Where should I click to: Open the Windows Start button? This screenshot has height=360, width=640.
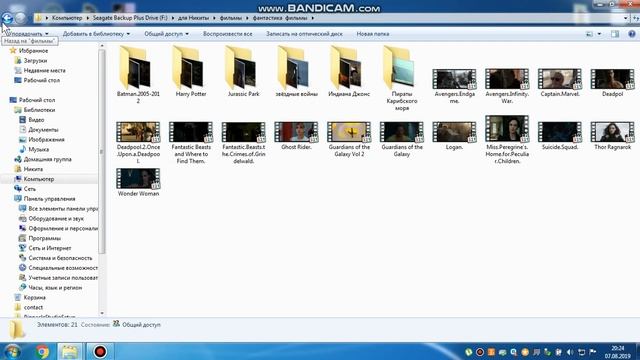pos(13,351)
